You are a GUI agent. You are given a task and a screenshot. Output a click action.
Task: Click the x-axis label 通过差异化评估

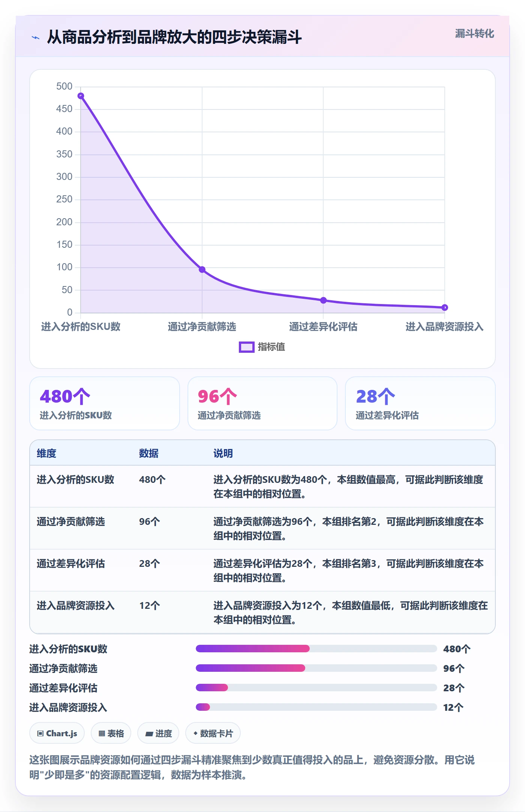click(323, 327)
